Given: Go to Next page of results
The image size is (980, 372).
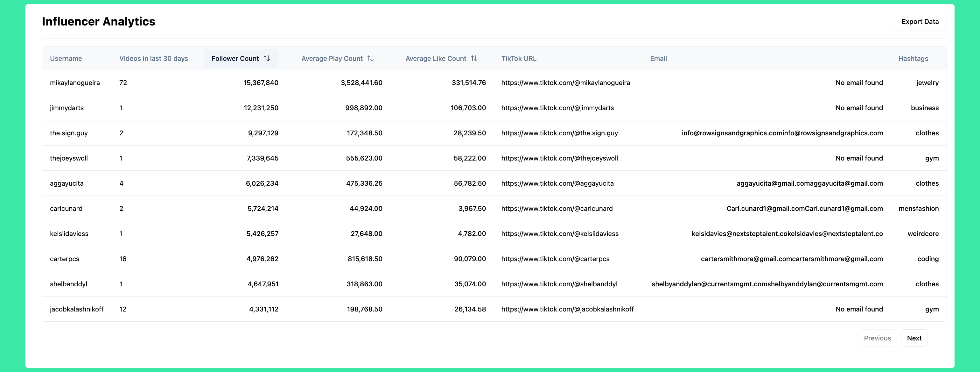Looking at the screenshot, I should tap(914, 338).
